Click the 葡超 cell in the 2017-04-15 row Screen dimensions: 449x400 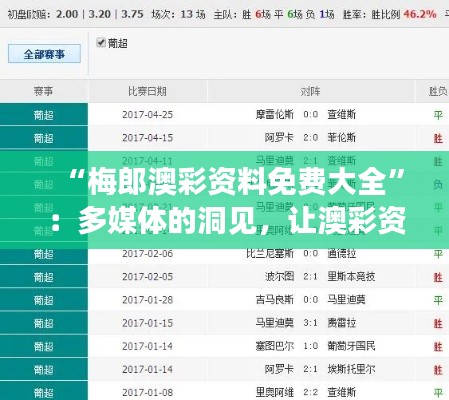click(x=44, y=138)
